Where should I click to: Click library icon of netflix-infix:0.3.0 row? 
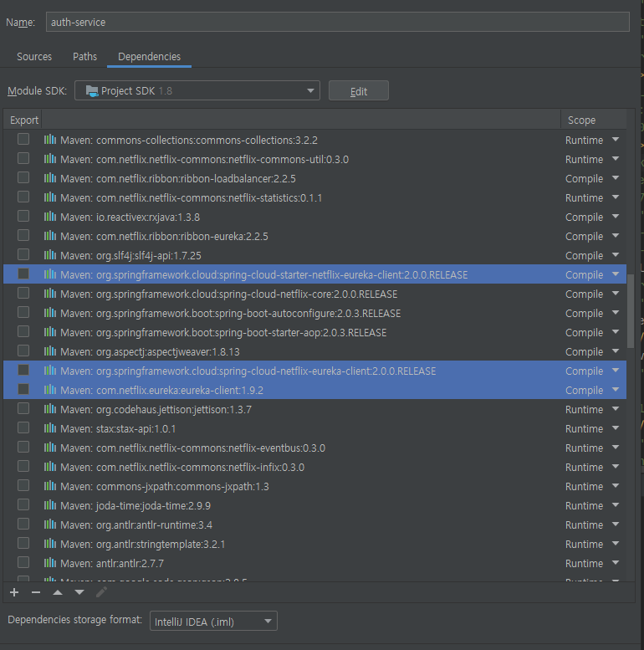pos(50,467)
